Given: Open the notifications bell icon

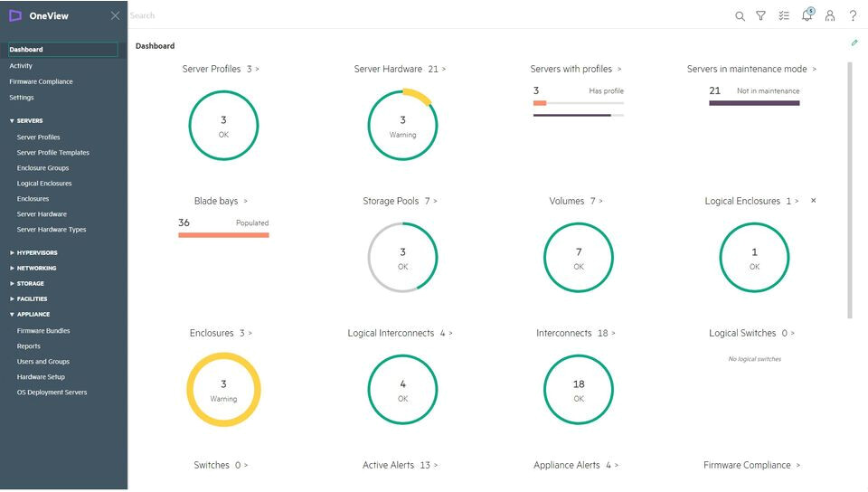Looking at the screenshot, I should (x=807, y=15).
